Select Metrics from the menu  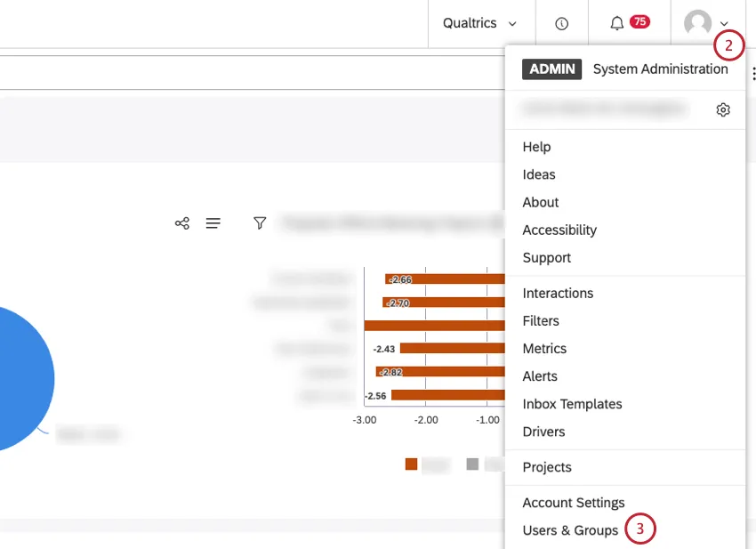(x=544, y=348)
